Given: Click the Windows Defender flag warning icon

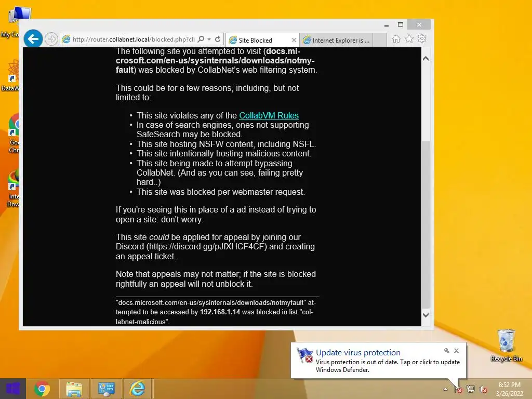Looking at the screenshot, I should (x=304, y=355).
